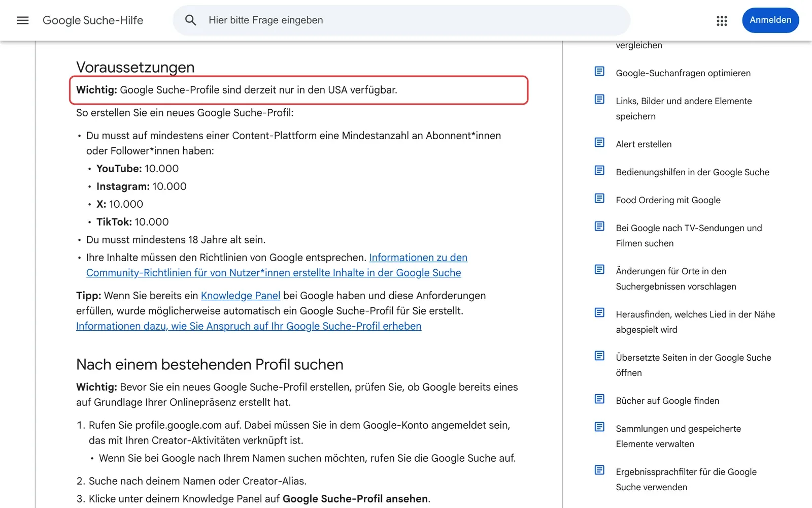
Task: Click article icon beside Bedienungshilfen in der Google Suche
Action: pos(599,170)
